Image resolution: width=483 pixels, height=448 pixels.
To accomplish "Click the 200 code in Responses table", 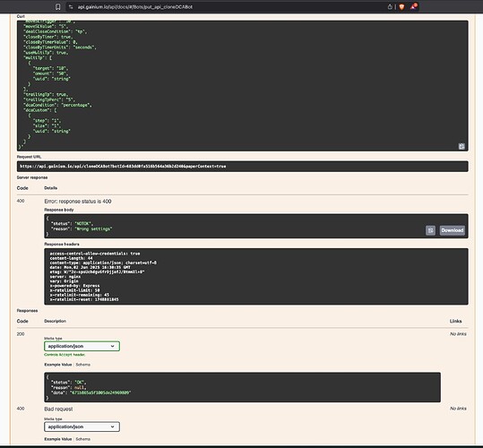I will pos(21,334).
